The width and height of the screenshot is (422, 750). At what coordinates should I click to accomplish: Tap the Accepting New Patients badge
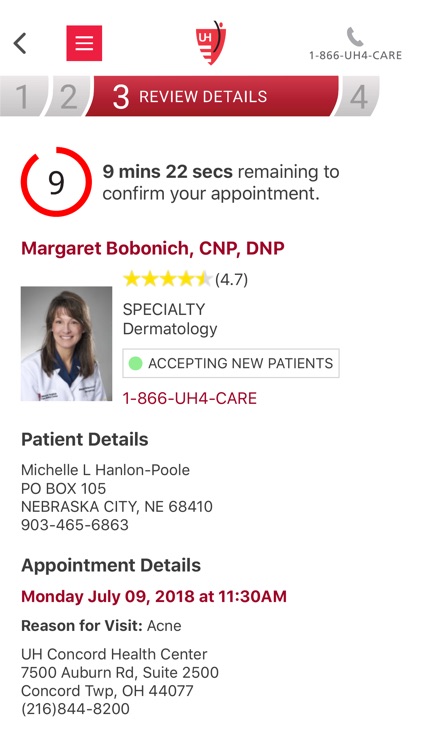[x=231, y=364]
